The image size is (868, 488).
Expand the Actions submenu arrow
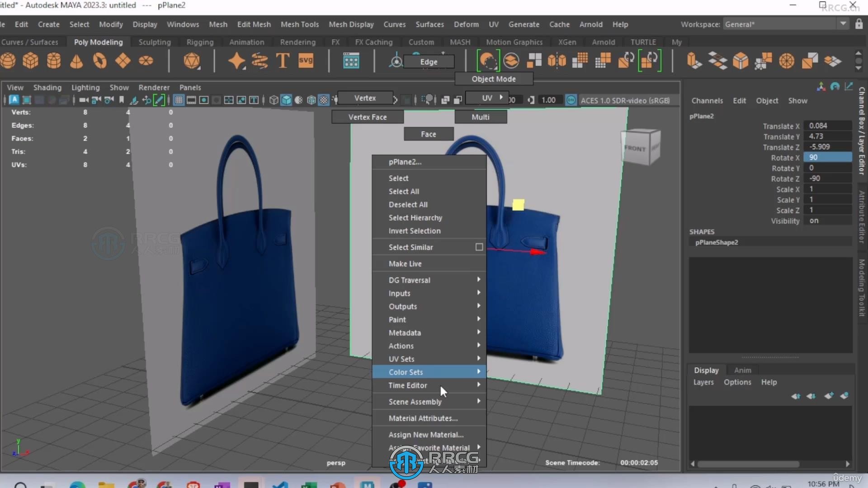pos(479,346)
